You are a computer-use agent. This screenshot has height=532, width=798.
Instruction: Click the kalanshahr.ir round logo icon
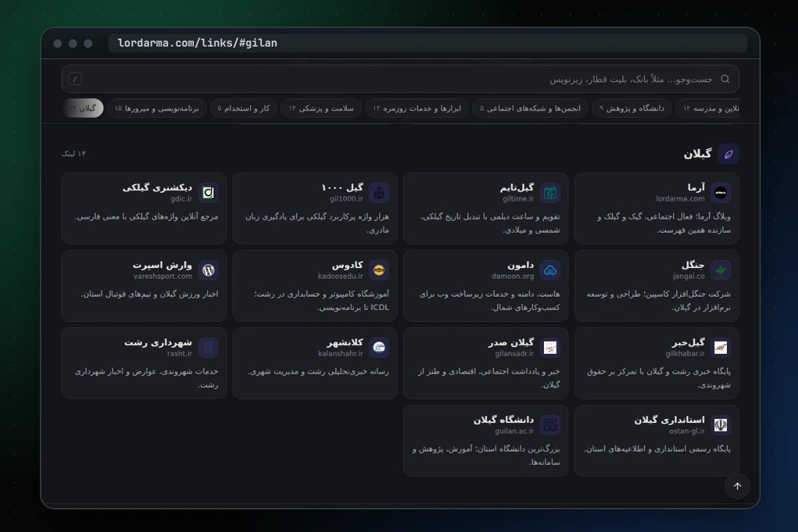pos(379,348)
